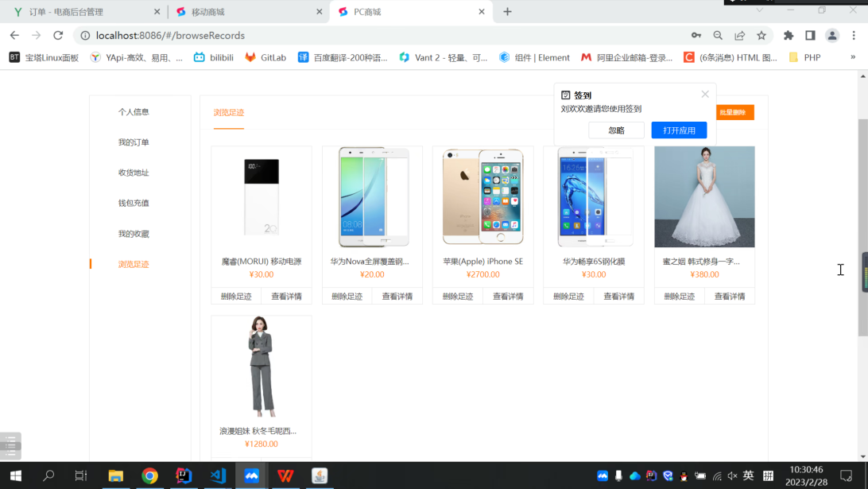The width and height of the screenshot is (868, 489).
Task: Open the GitLab bookmark
Action: click(x=265, y=57)
